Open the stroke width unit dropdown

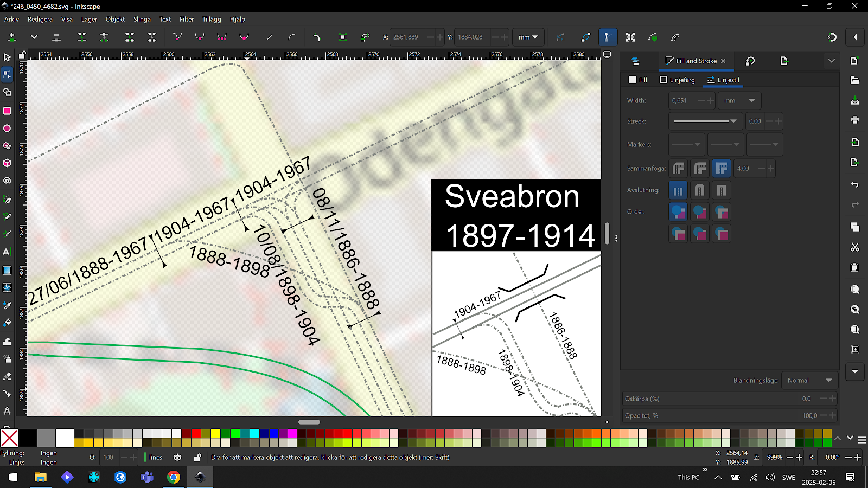click(739, 100)
